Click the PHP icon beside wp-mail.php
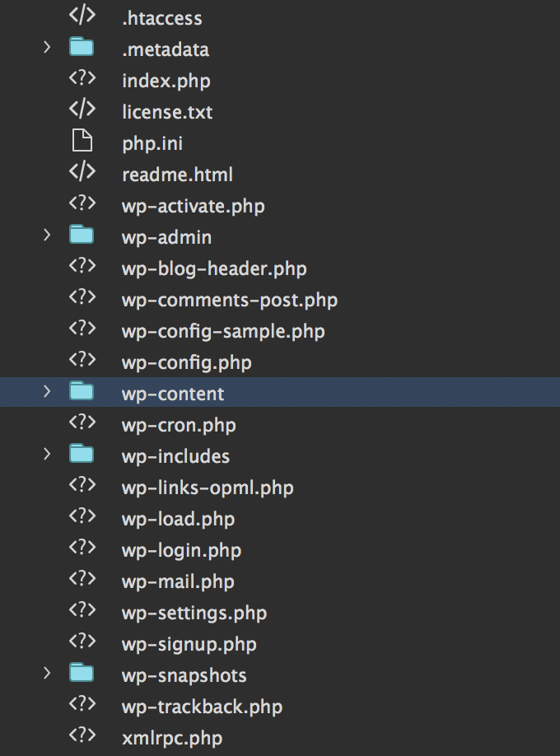 coord(82,579)
